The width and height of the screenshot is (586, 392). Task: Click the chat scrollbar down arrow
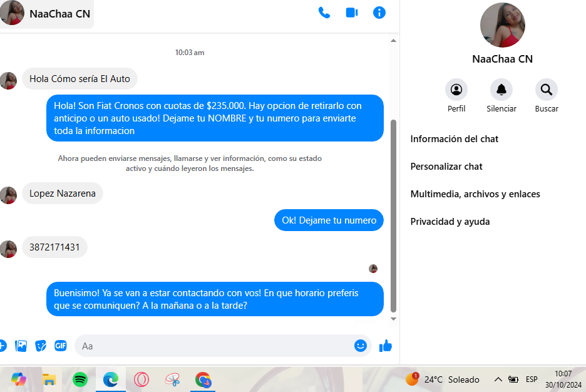click(393, 319)
